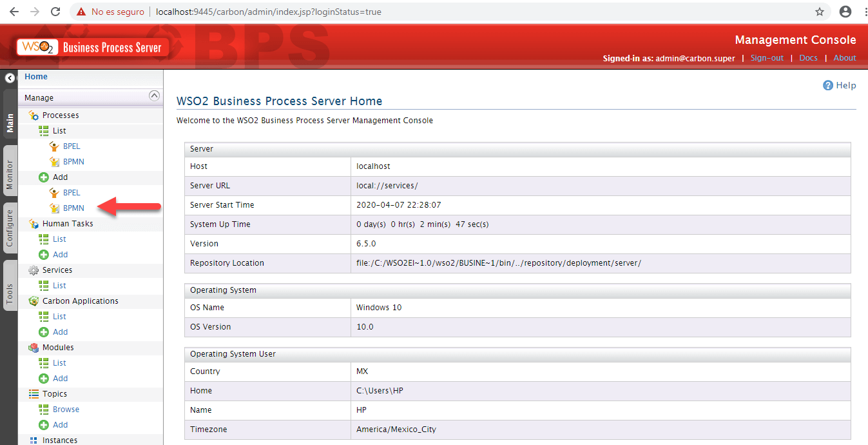The width and height of the screenshot is (868, 445).
Task: Collapse the left navigation pane with the arrow
Action: [x=9, y=77]
